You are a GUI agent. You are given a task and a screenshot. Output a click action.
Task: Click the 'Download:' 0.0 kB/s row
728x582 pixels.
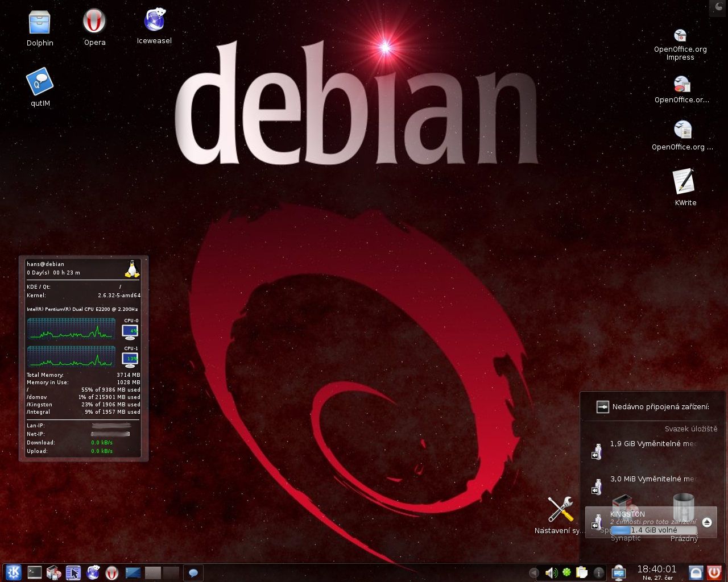[70, 443]
